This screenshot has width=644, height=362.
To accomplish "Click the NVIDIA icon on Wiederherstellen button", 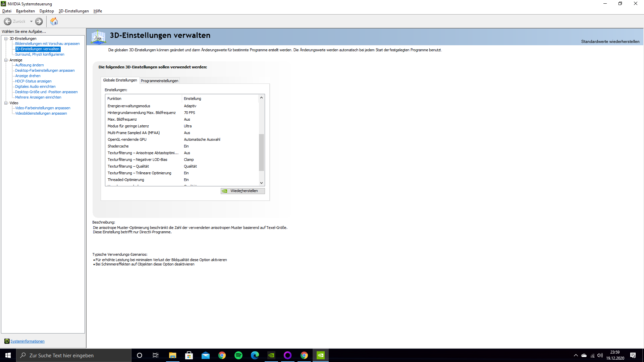I will [225, 191].
